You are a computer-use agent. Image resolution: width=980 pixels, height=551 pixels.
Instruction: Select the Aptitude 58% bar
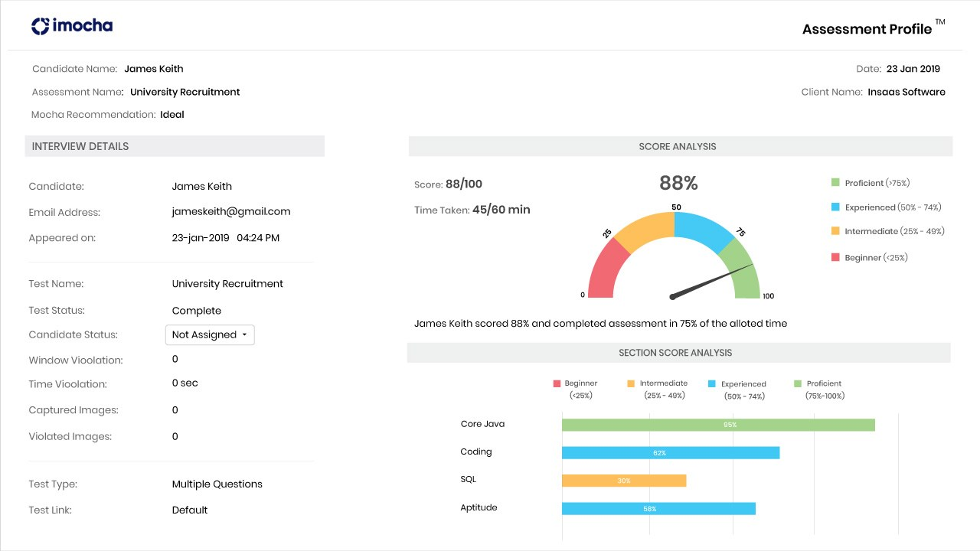point(658,509)
